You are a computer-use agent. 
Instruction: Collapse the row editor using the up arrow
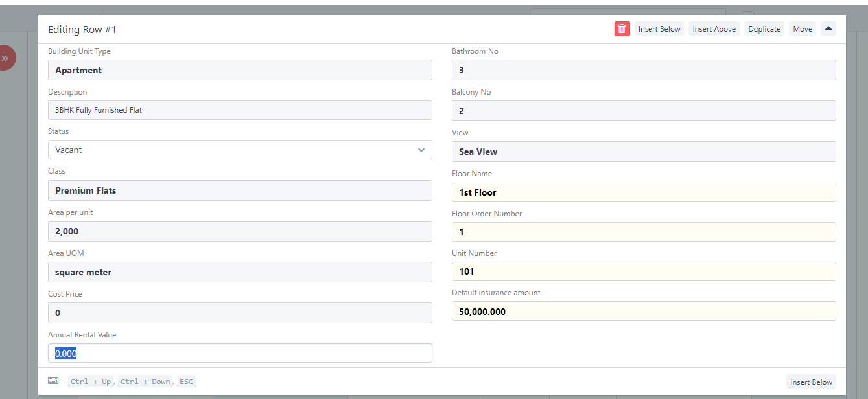tap(828, 28)
